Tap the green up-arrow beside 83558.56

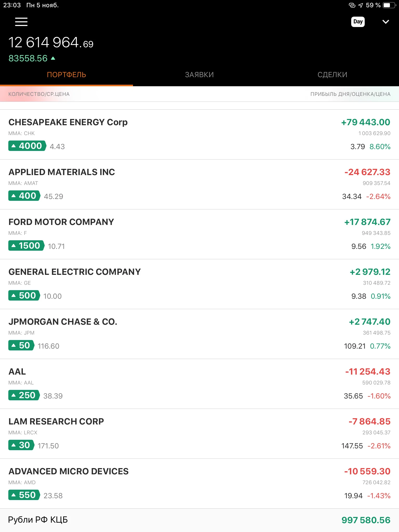53,58
